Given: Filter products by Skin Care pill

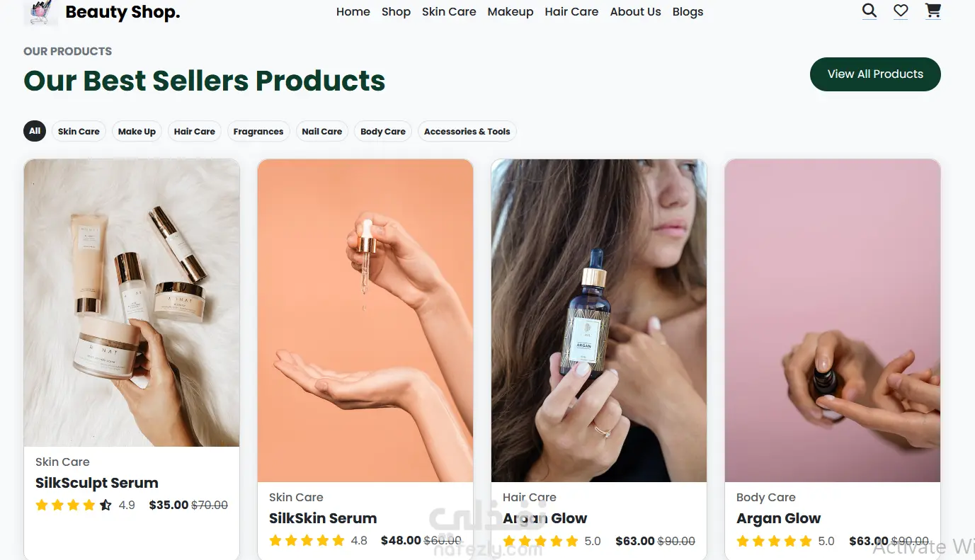Looking at the screenshot, I should tap(79, 131).
